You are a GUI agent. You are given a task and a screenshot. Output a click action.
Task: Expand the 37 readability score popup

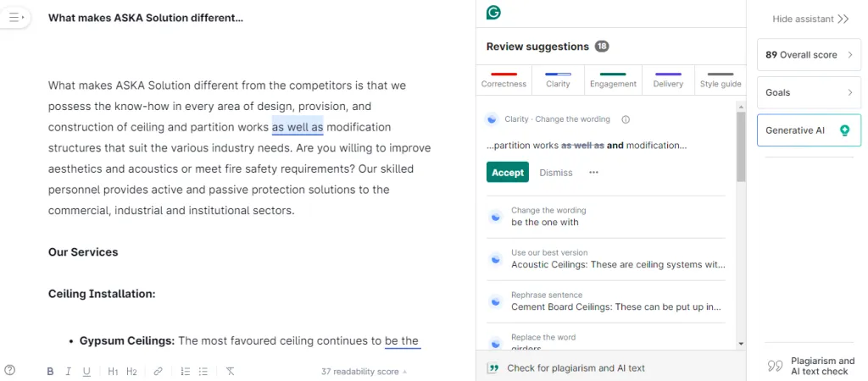tap(364, 372)
